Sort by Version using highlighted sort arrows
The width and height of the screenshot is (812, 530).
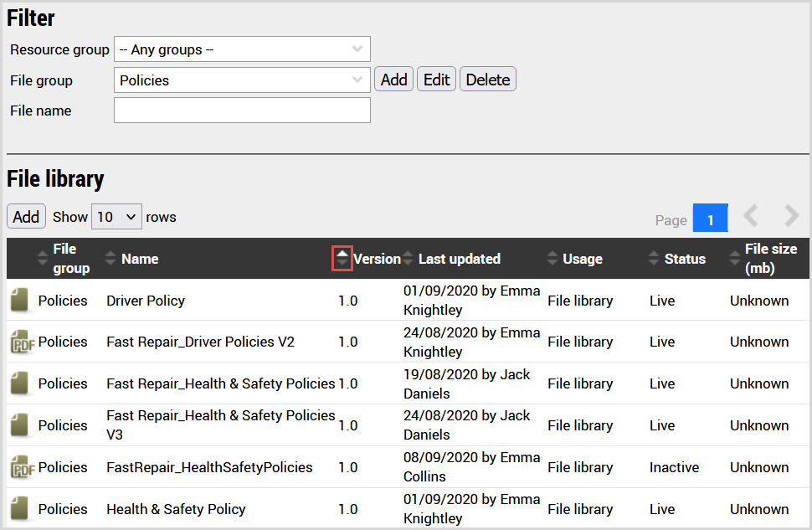pyautogui.click(x=342, y=259)
